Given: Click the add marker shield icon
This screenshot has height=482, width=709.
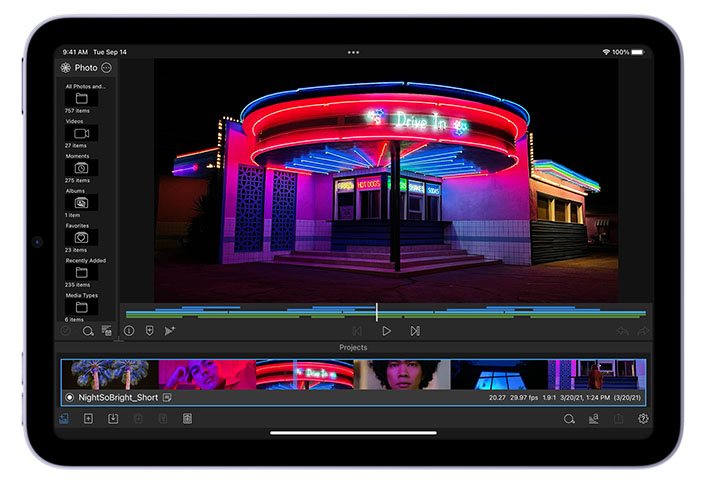Looking at the screenshot, I should point(149,331).
